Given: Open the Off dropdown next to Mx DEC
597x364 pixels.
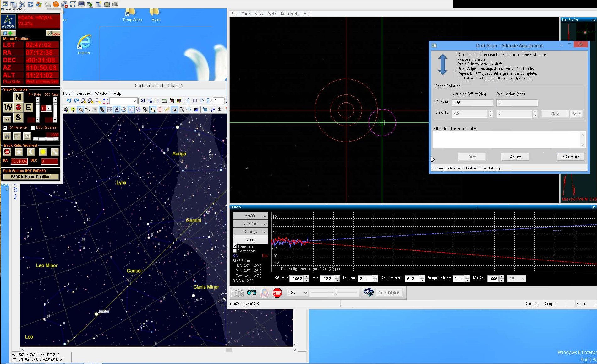Looking at the screenshot, I should tap(516, 279).
